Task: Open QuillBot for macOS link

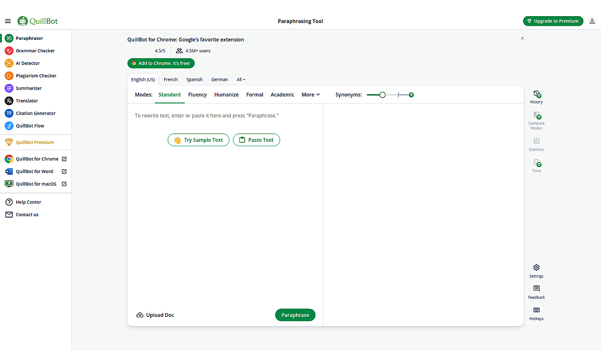Action: point(36,184)
